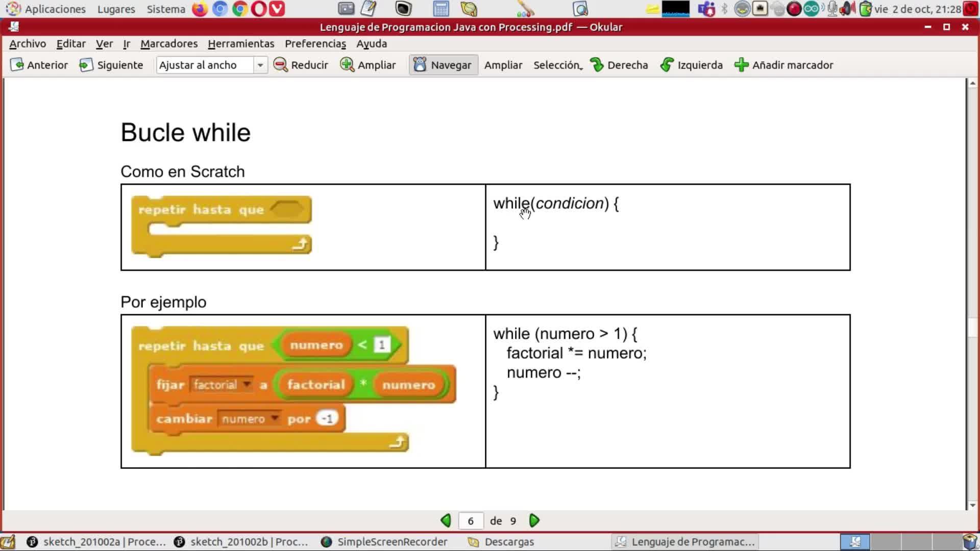Rotate page right with Derecha icon
The image size is (980, 551).
tap(597, 65)
